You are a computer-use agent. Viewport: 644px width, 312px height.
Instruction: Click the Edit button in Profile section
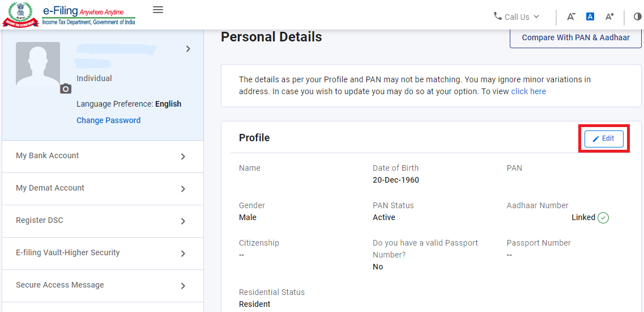tap(604, 139)
